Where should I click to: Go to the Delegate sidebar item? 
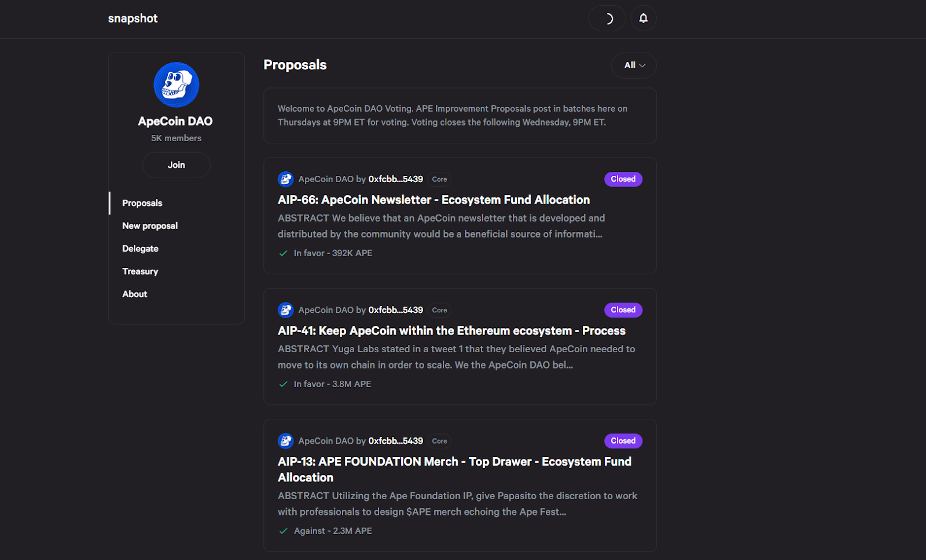(140, 249)
